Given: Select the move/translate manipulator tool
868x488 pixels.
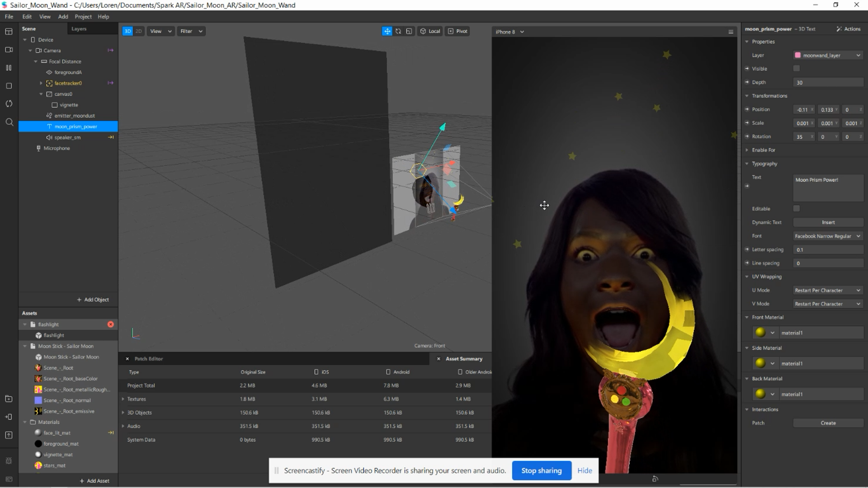Looking at the screenshot, I should [387, 31].
